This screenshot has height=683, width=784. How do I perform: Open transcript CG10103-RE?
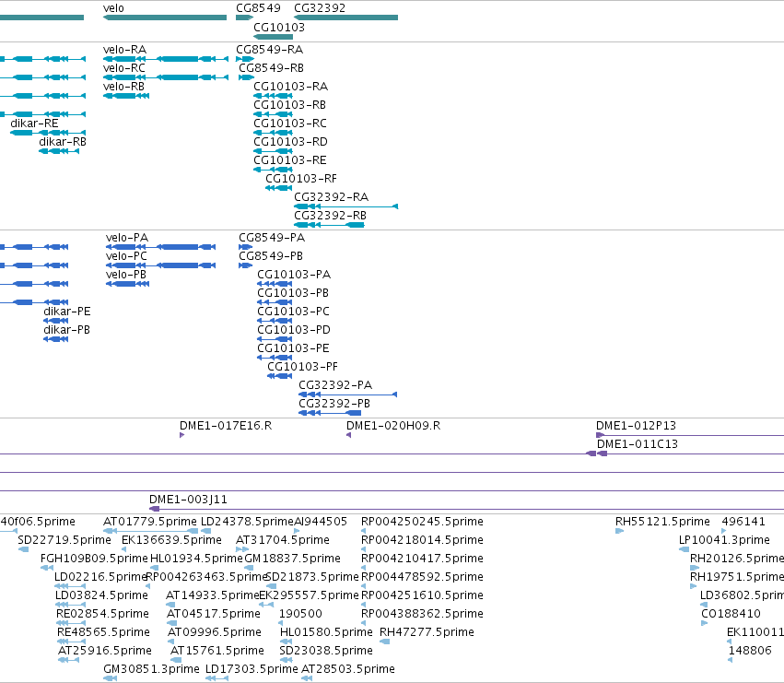290,160
